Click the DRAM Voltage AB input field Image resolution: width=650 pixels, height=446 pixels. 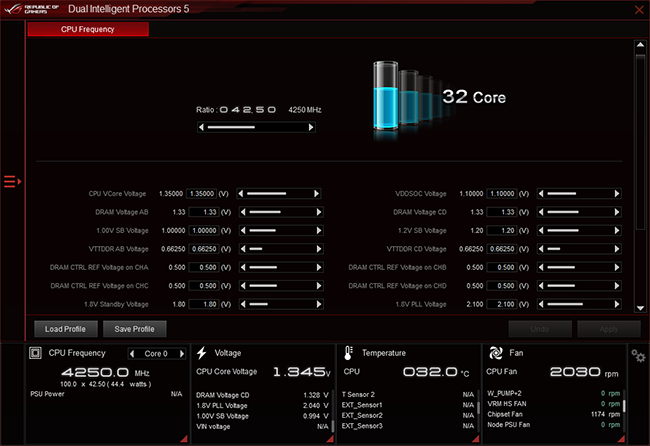[x=204, y=212]
